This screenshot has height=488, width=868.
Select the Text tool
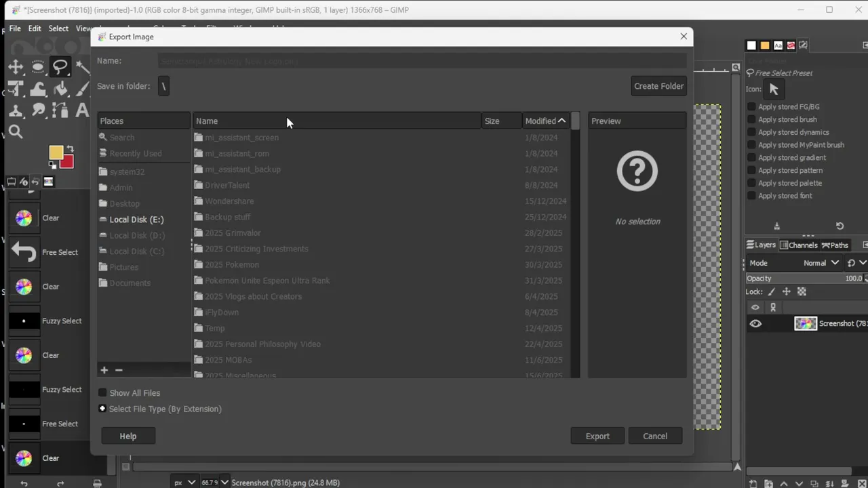[x=83, y=110]
